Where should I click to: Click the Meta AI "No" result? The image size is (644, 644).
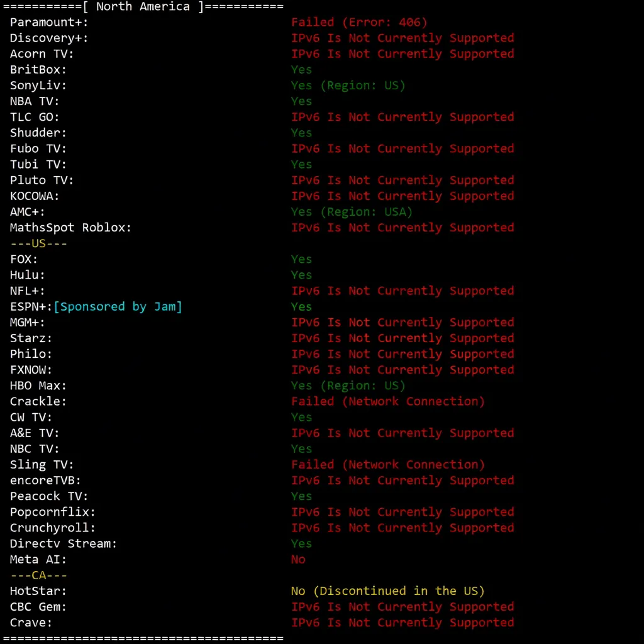click(298, 560)
